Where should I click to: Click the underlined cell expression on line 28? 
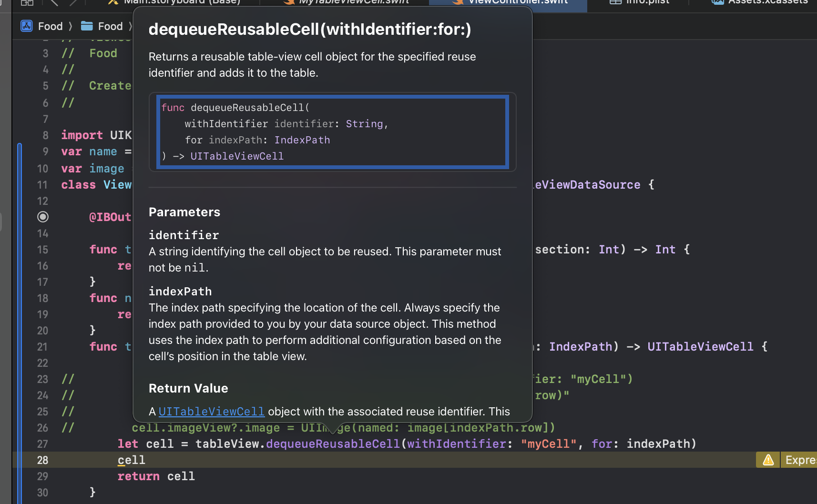132,460
